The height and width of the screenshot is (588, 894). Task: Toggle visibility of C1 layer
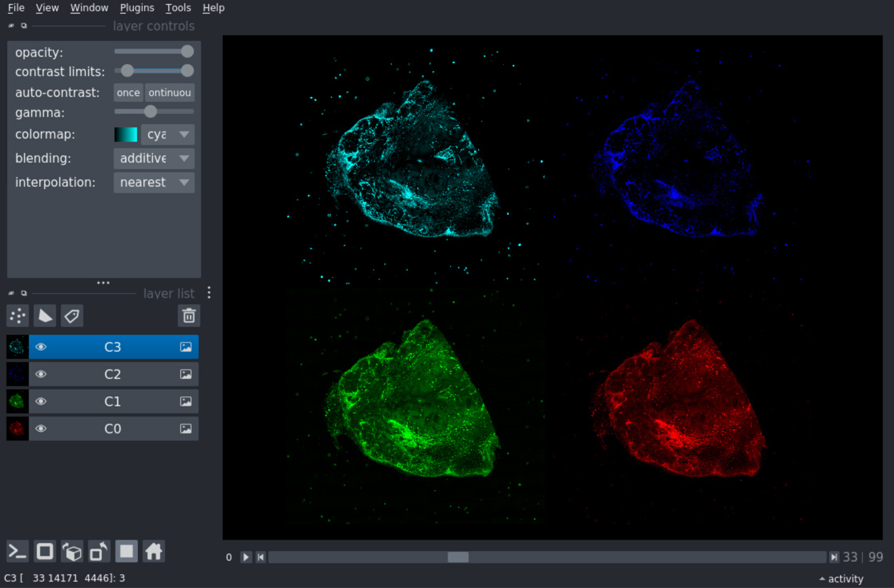(41, 401)
